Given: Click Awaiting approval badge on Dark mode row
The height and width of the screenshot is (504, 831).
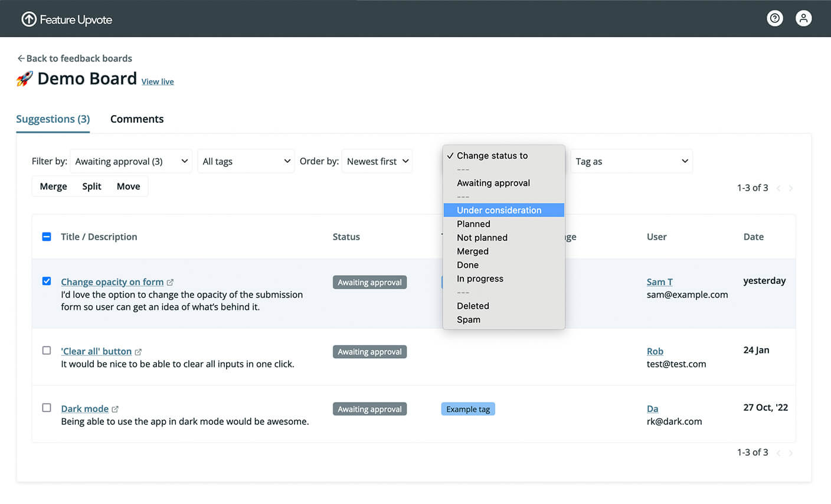Looking at the screenshot, I should pyautogui.click(x=369, y=409).
